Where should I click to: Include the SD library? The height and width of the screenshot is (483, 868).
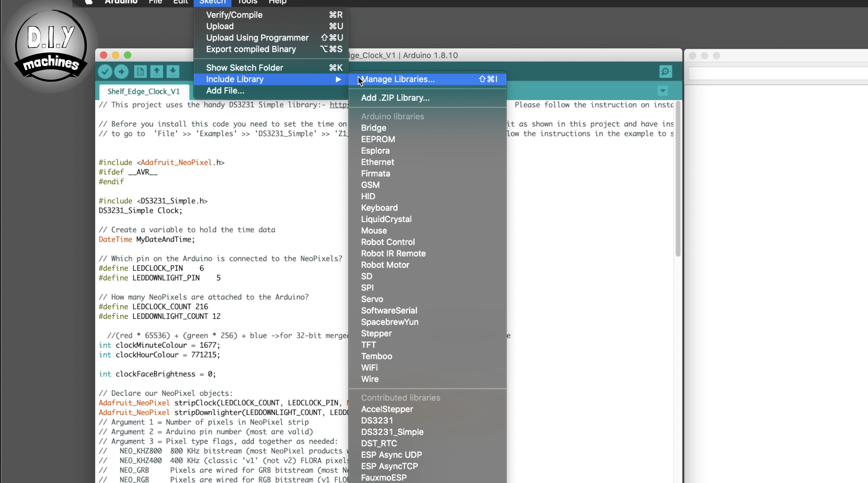coord(427,276)
